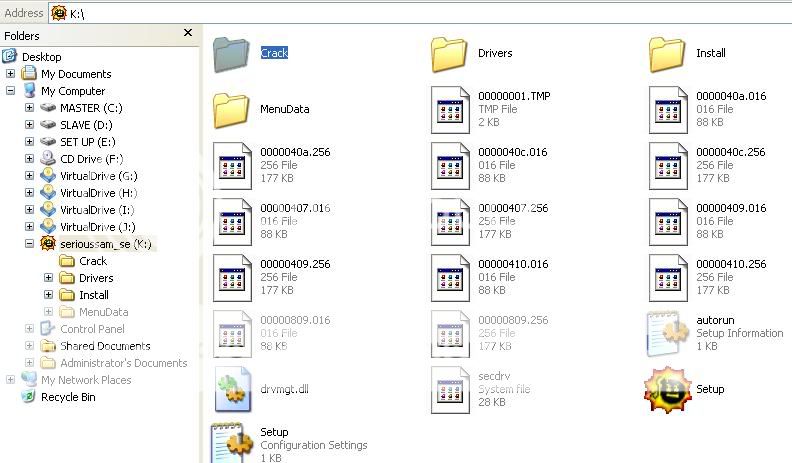The width and height of the screenshot is (792, 463).
Task: Select the 0000040c.016 file icon
Action: click(x=450, y=166)
